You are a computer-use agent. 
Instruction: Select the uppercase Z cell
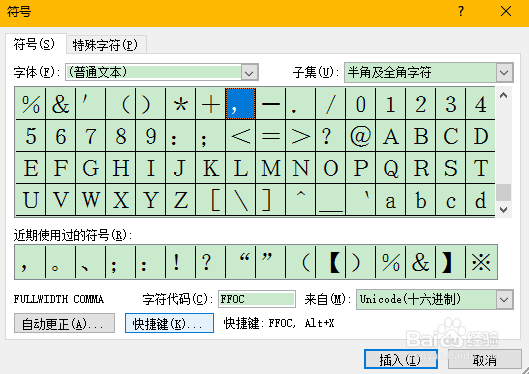pyautogui.click(x=180, y=200)
